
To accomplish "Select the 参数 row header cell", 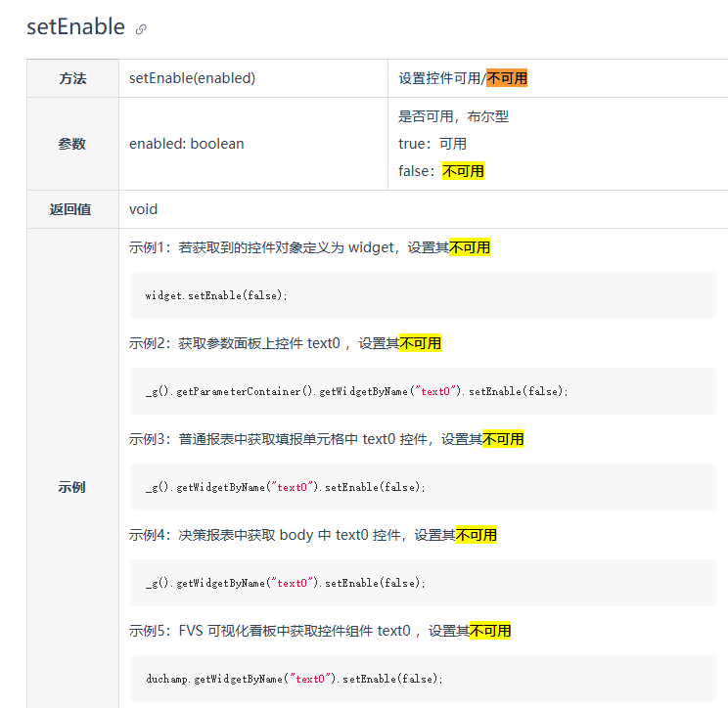I will click(x=72, y=144).
